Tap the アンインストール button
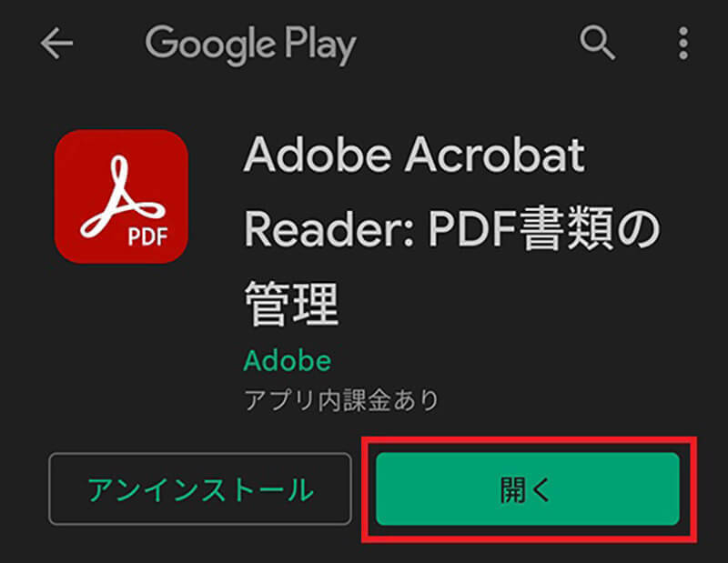Image resolution: width=728 pixels, height=563 pixels. [200, 489]
